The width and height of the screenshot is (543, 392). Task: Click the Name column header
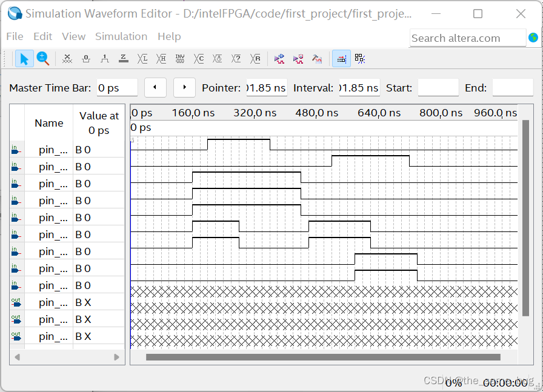click(49, 123)
